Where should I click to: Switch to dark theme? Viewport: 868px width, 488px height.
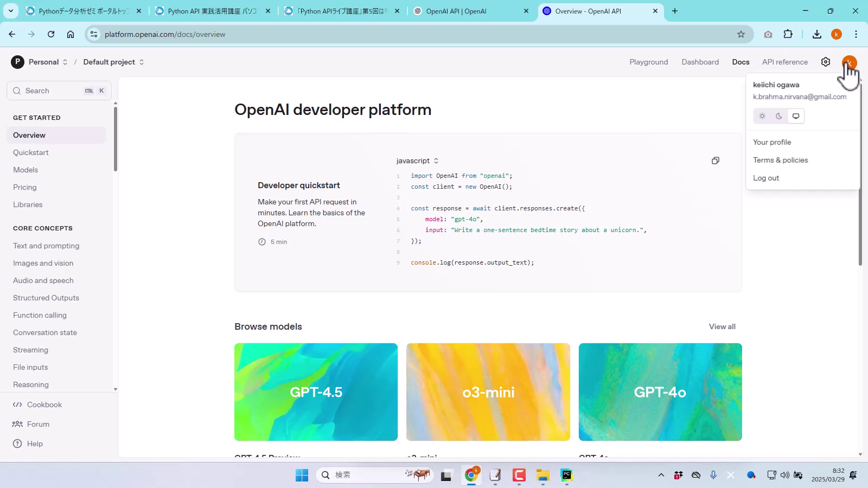779,116
